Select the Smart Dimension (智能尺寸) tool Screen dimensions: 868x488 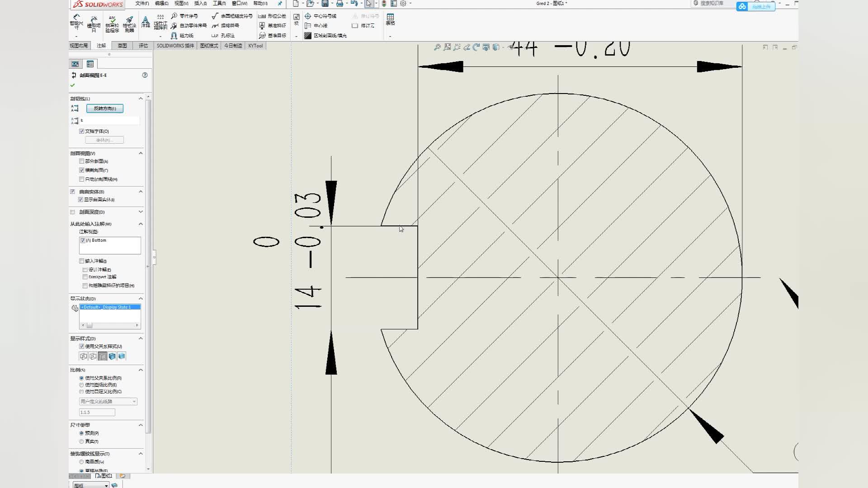(76, 23)
